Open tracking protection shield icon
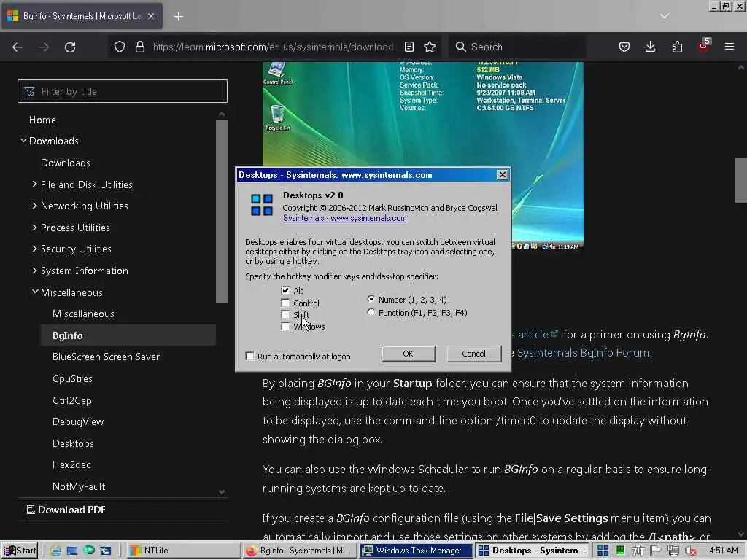Image resolution: width=747 pixels, height=560 pixels. point(120,47)
